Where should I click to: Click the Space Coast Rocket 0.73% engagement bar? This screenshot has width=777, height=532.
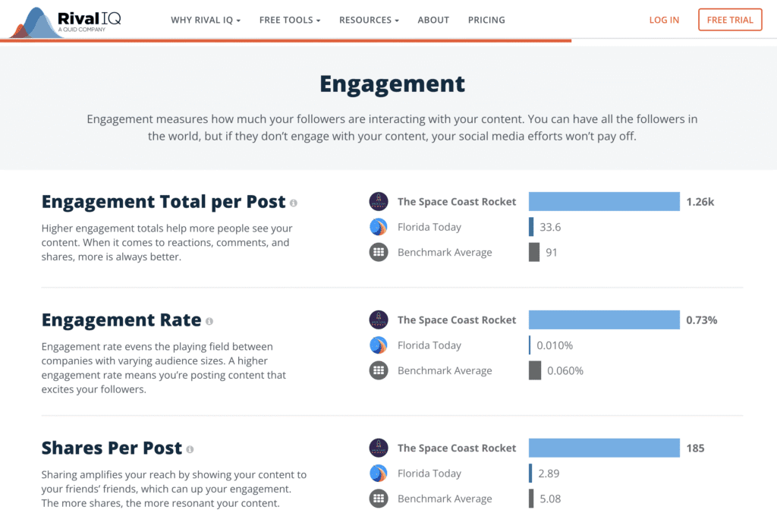coord(604,320)
